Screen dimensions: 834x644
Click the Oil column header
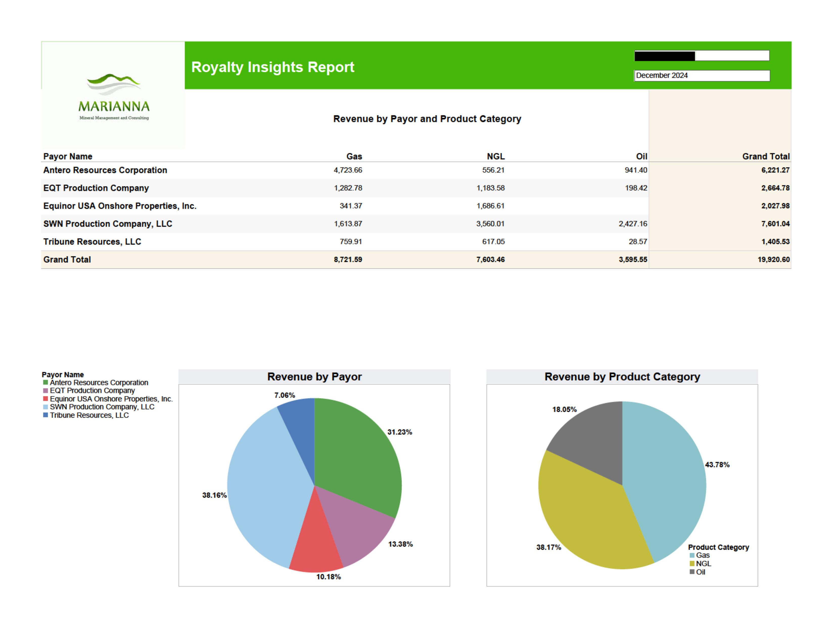coord(641,156)
